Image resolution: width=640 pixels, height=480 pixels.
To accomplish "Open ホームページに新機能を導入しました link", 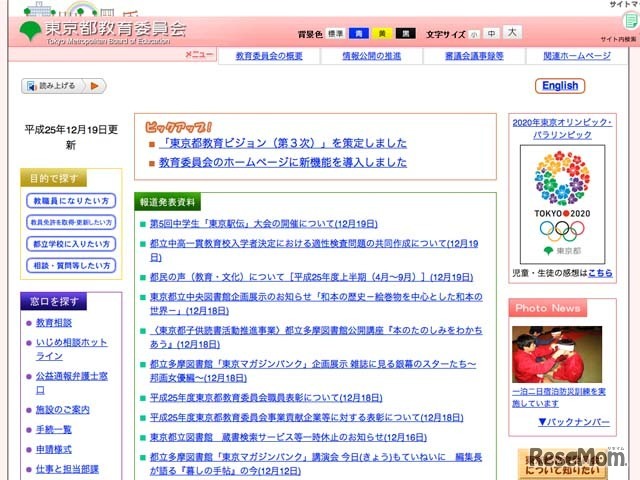I will click(283, 162).
